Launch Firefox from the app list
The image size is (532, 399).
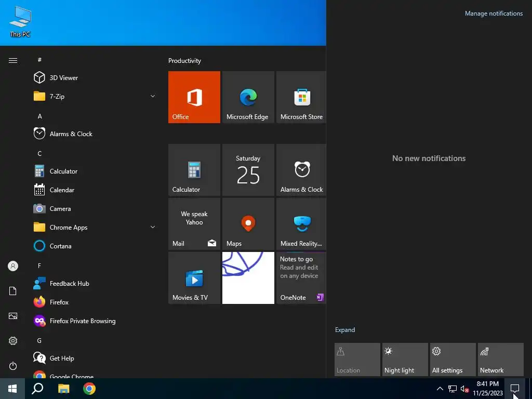coord(95,302)
